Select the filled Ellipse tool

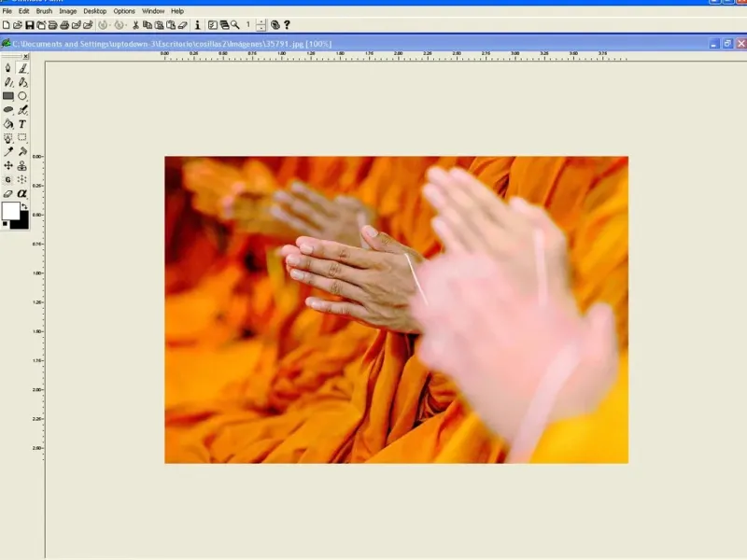pos(8,110)
